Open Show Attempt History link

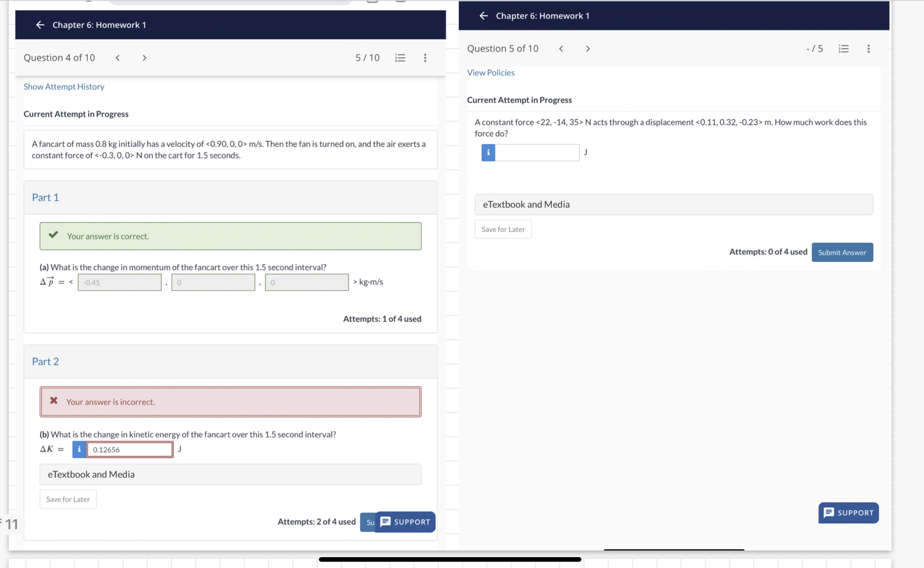pos(64,87)
